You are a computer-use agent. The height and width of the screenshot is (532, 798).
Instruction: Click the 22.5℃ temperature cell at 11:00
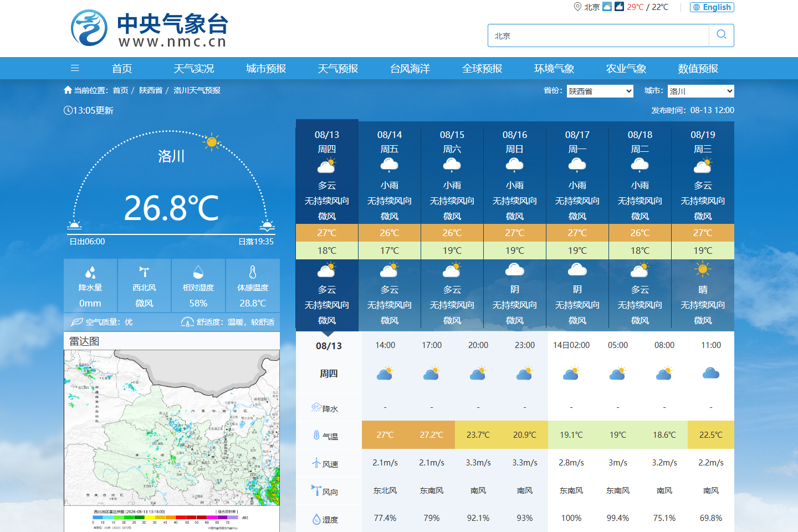point(711,435)
